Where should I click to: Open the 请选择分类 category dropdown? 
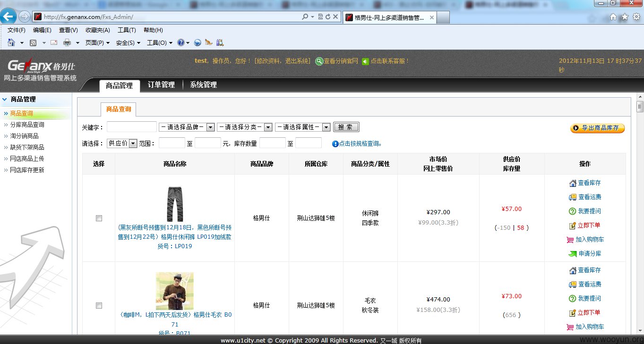[x=245, y=127]
